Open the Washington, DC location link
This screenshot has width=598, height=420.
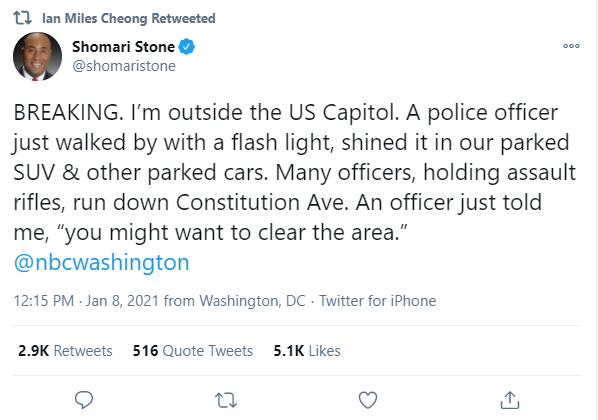pyautogui.click(x=252, y=301)
